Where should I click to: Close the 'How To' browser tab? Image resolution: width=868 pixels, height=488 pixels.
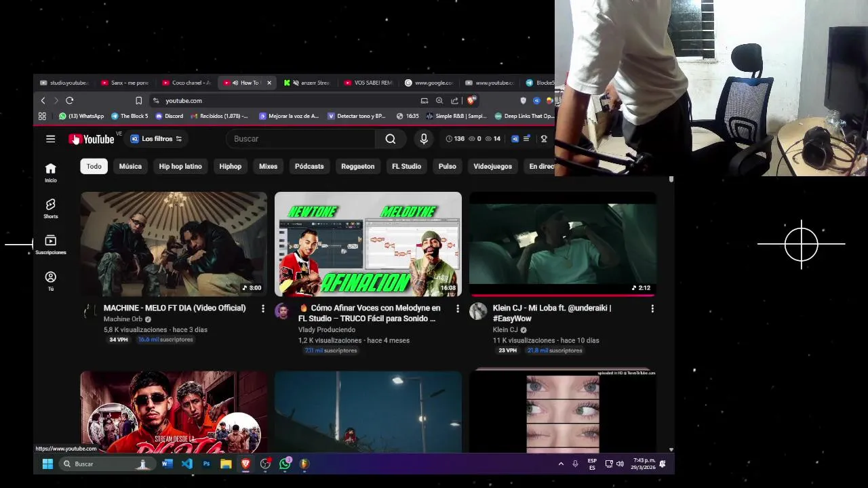click(x=269, y=83)
